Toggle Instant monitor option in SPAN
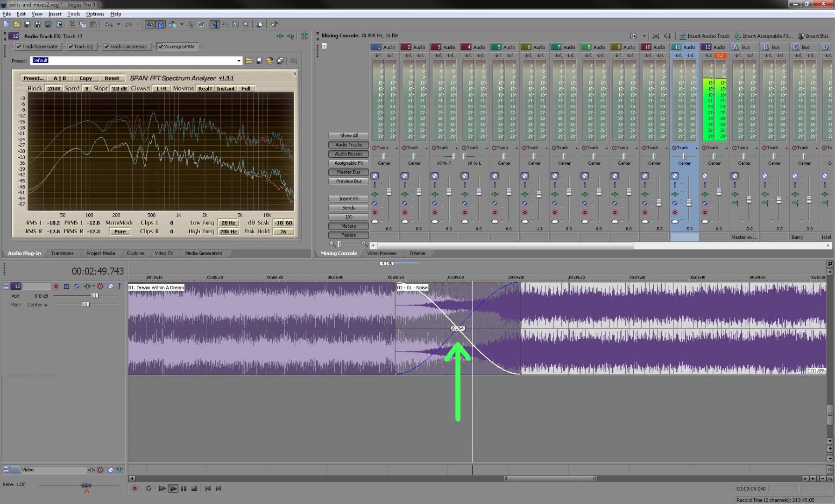Image resolution: width=835 pixels, height=504 pixels. click(x=226, y=89)
